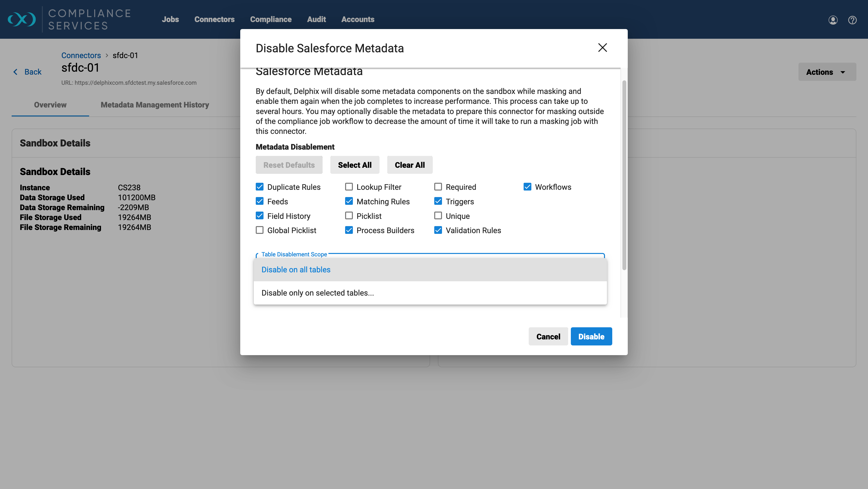
Task: Uncheck the Validation Rules checkbox
Action: (438, 230)
